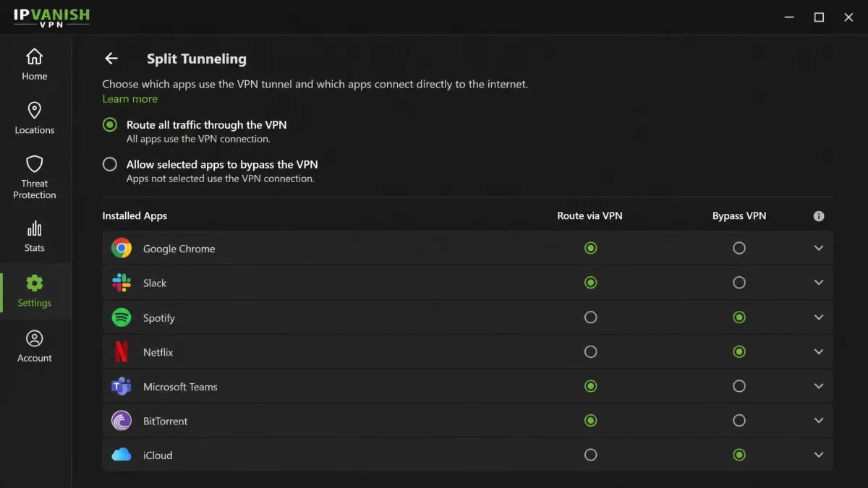Click the Bypass VPN column header
Image resolution: width=868 pixels, height=488 pixels.
click(x=739, y=216)
